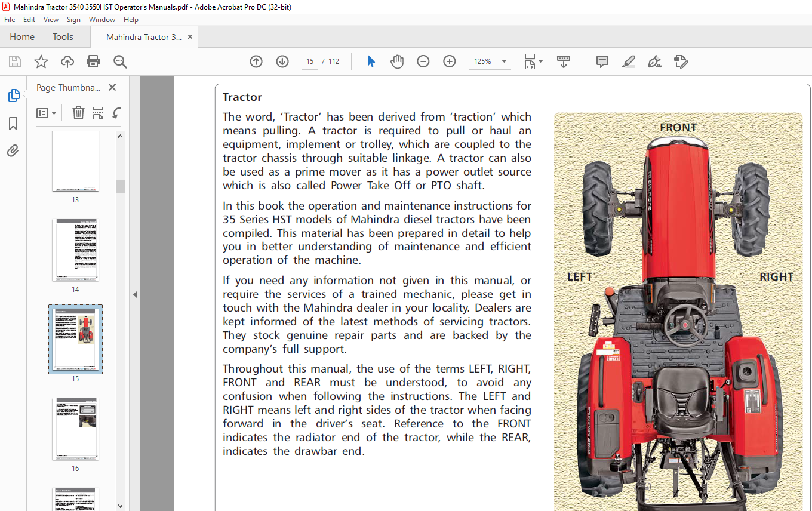Screen dimensions: 812x511
Task: Zoom in with the plus icon
Action: [450, 61]
